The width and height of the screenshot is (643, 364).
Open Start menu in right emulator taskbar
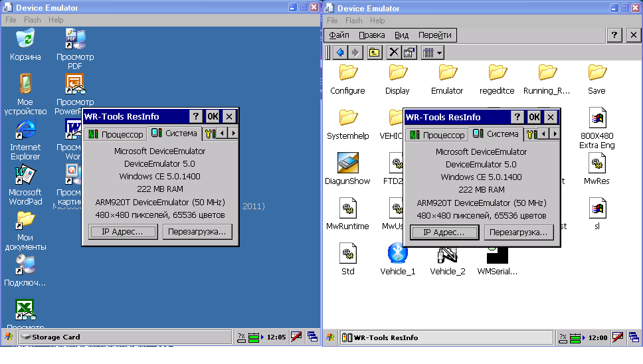click(x=330, y=338)
